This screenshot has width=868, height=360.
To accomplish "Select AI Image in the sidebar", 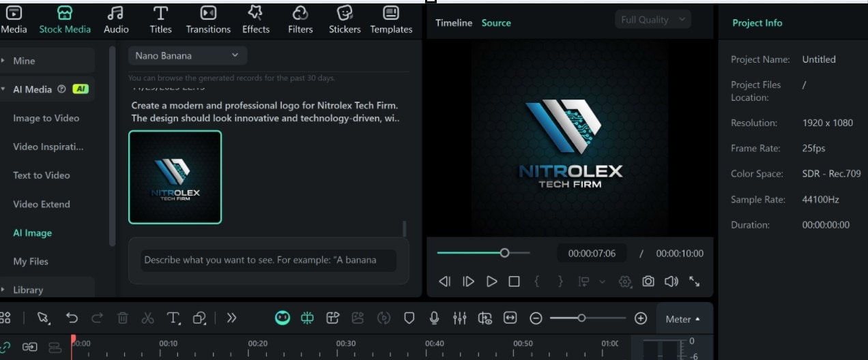I will (33, 232).
